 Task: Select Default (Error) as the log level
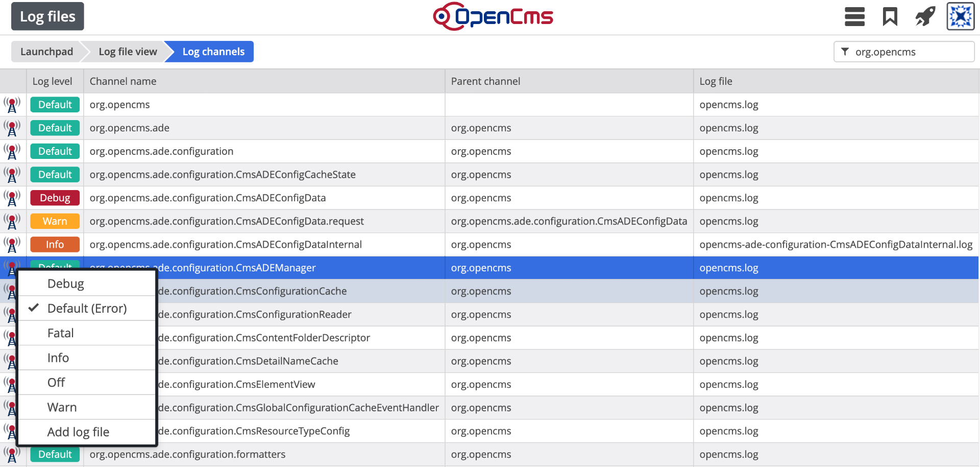(x=87, y=308)
